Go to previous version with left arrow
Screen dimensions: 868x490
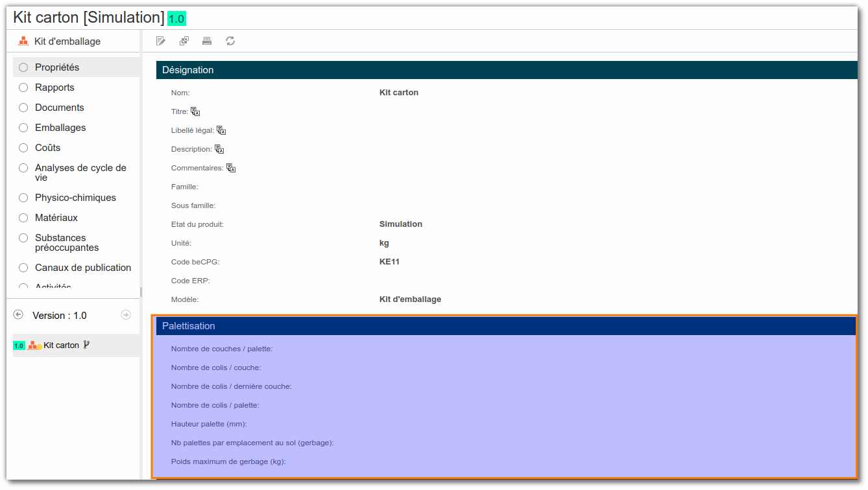(x=18, y=314)
